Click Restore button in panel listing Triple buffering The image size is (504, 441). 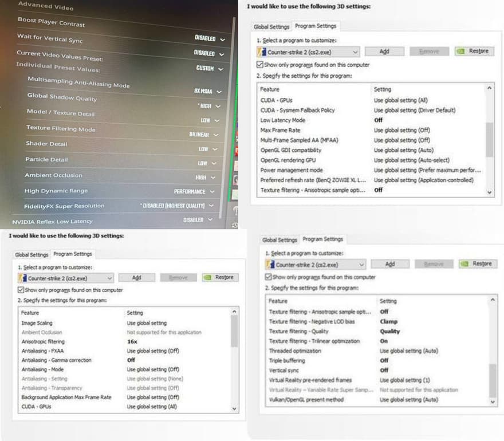click(x=478, y=263)
